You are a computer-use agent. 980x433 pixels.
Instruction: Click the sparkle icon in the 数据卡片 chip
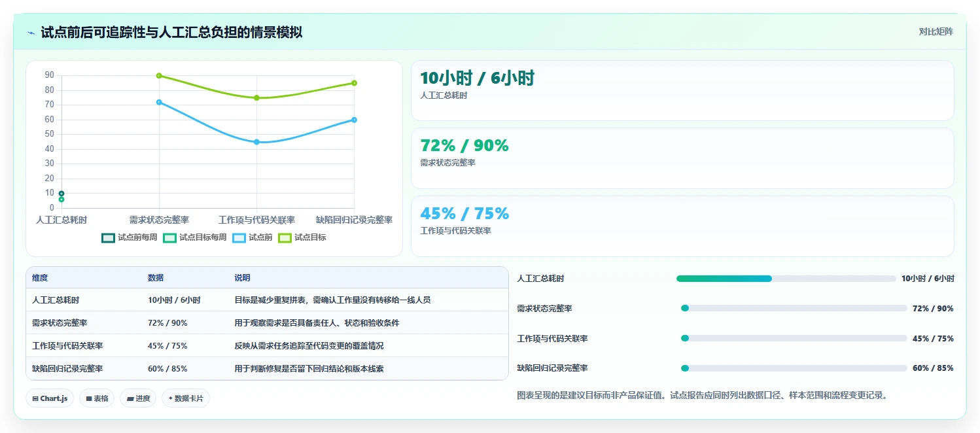[x=171, y=398]
